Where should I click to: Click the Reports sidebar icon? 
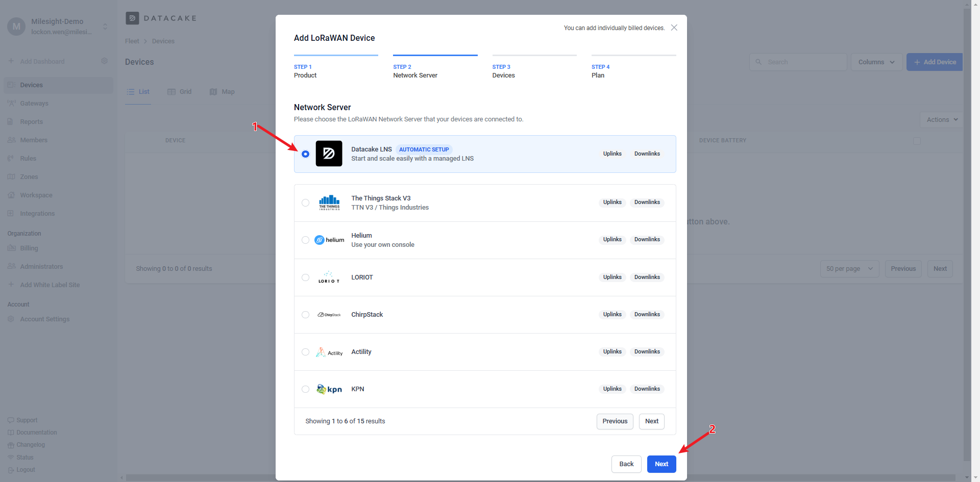[10, 121]
